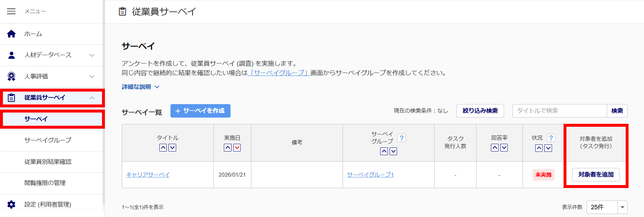This screenshot has width=644, height=217.
Task: Click the help icon beside 状況 column
Action: click(551, 138)
